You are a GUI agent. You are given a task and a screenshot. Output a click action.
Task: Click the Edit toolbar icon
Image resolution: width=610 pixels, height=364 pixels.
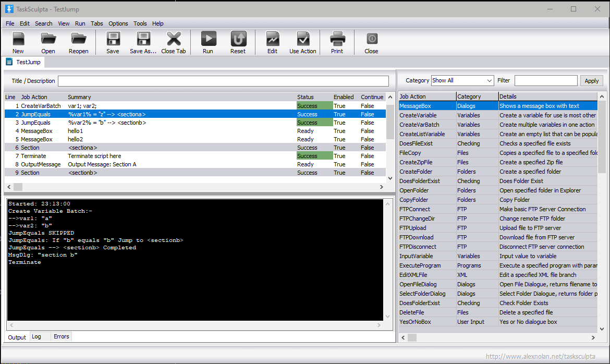pyautogui.click(x=272, y=39)
